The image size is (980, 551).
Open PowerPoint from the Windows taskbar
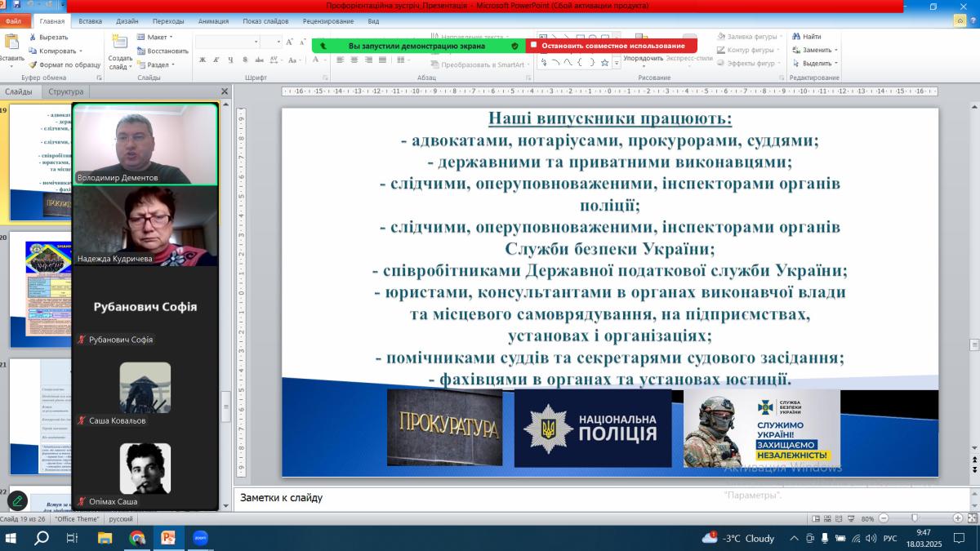tap(169, 538)
